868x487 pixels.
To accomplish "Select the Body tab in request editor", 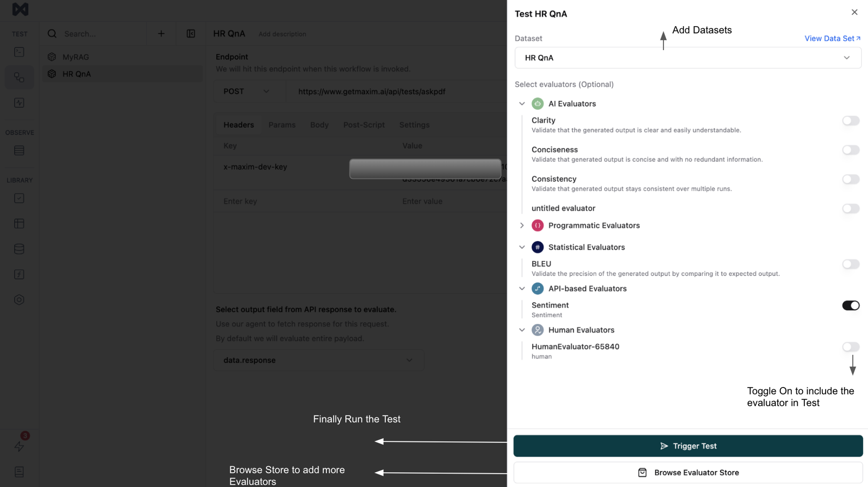I will [319, 124].
